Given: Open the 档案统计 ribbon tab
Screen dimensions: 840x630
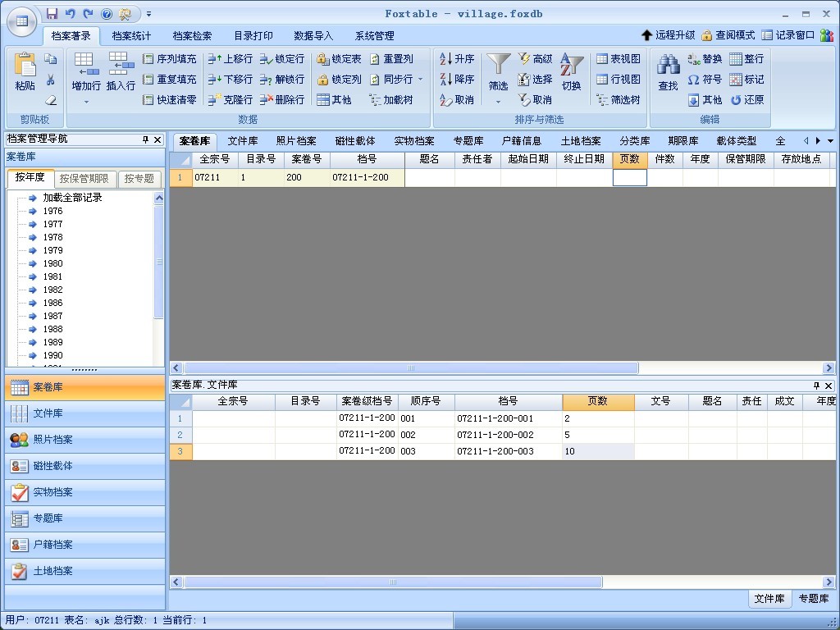Looking at the screenshot, I should [x=131, y=36].
